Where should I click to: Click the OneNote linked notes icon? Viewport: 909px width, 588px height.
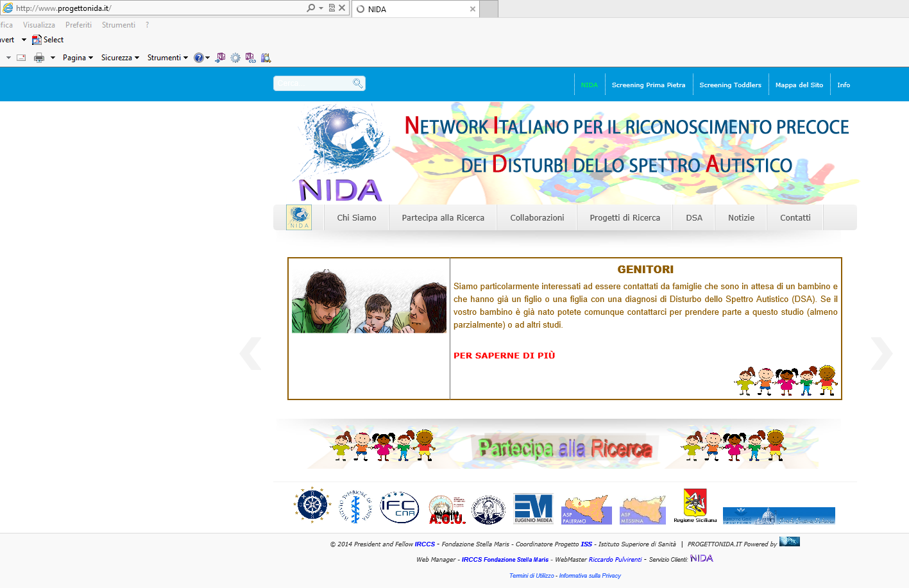(250, 58)
